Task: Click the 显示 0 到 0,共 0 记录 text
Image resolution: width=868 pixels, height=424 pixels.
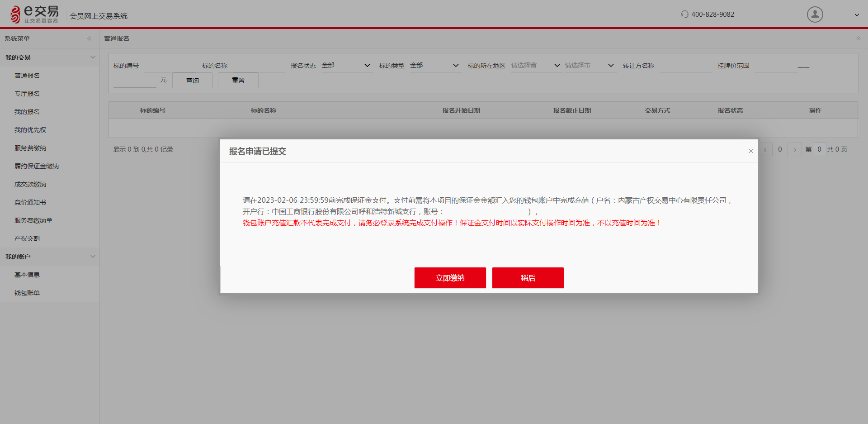Action: click(x=143, y=149)
